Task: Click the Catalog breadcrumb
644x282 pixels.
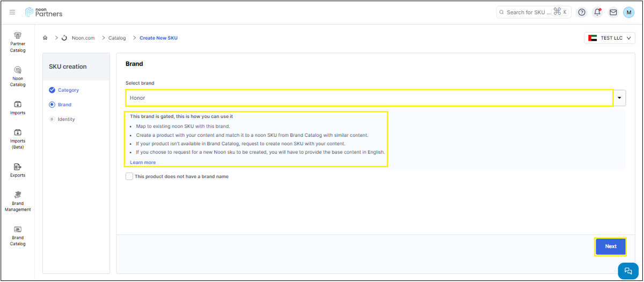Action: pyautogui.click(x=117, y=38)
